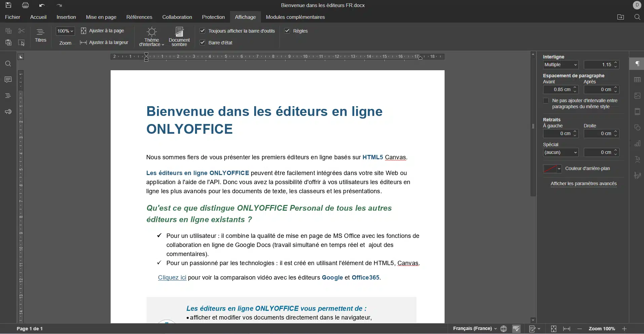Open the Français (France) language dropdown
This screenshot has width=644, height=334.
tap(475, 329)
